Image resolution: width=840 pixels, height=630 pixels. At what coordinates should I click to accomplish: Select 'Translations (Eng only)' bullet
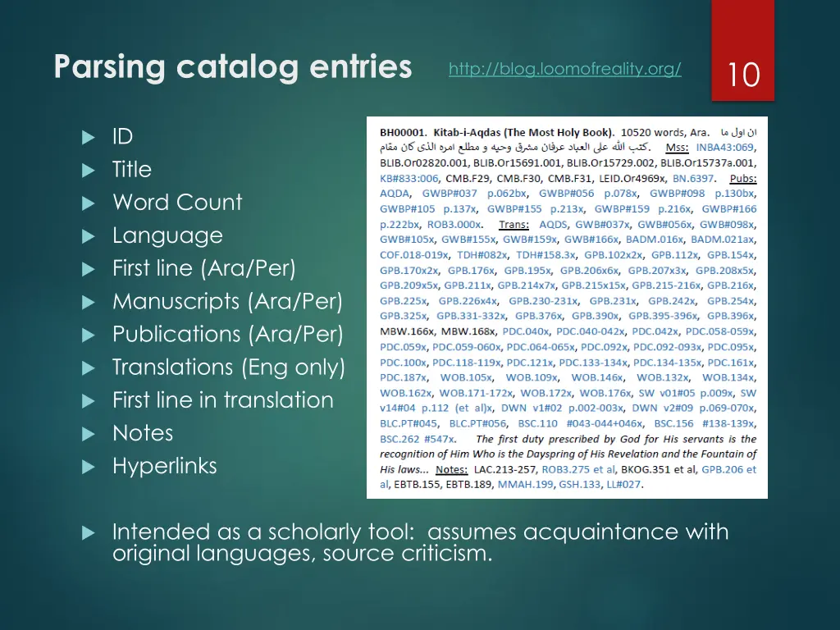point(229,367)
